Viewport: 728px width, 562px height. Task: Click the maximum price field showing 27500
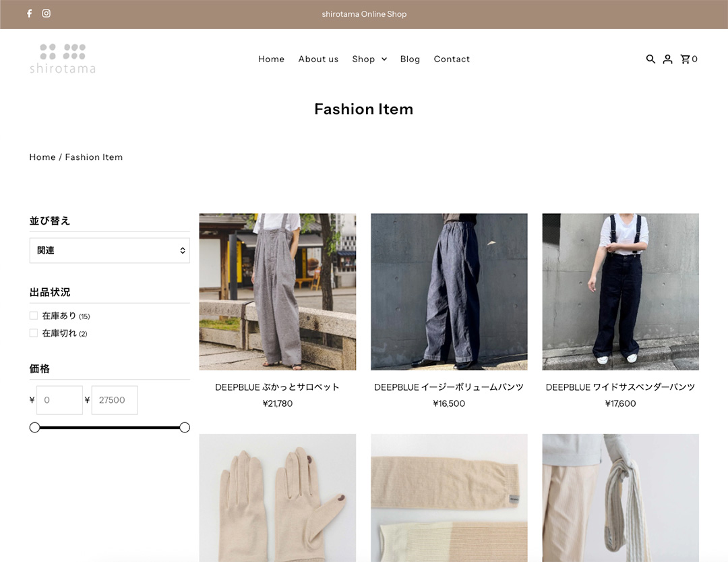pyautogui.click(x=114, y=400)
